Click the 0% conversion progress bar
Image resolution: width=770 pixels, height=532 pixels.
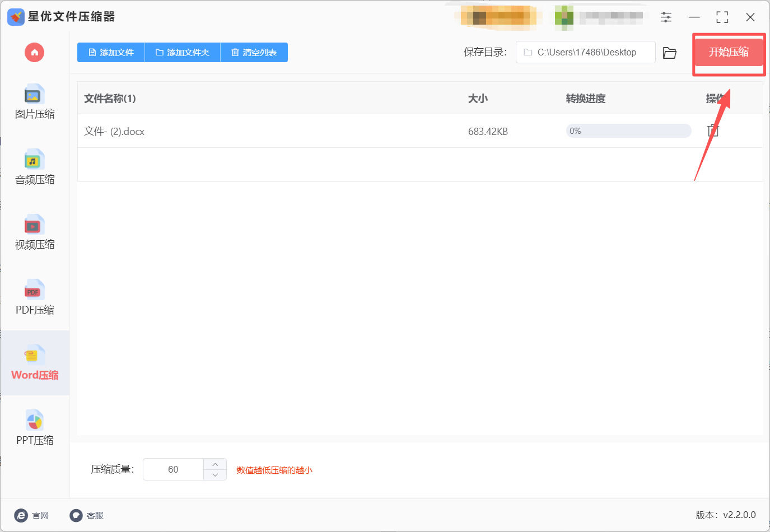(x=628, y=130)
